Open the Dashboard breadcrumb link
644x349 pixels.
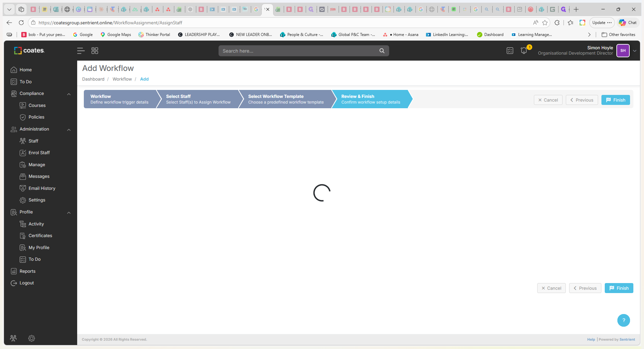93,79
